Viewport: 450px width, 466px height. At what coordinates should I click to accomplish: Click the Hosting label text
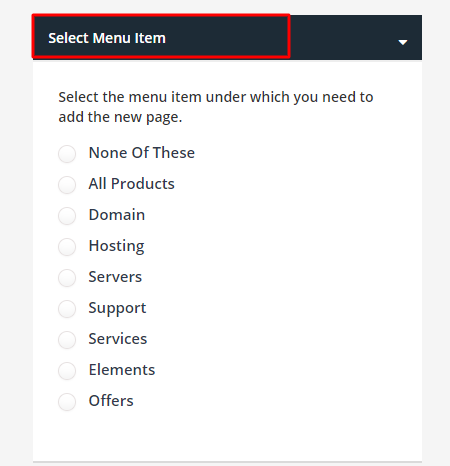[x=116, y=246]
